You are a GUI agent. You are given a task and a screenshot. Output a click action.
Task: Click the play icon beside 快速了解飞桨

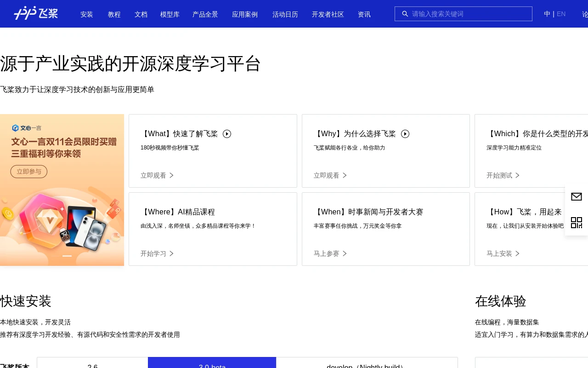click(227, 134)
